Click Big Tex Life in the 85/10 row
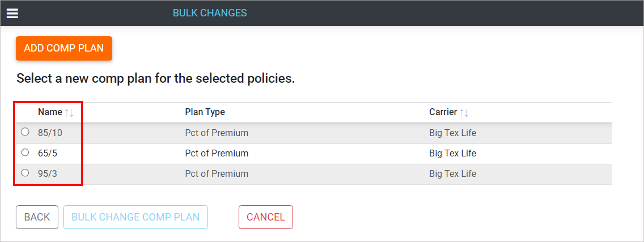644x242 pixels. [452, 133]
